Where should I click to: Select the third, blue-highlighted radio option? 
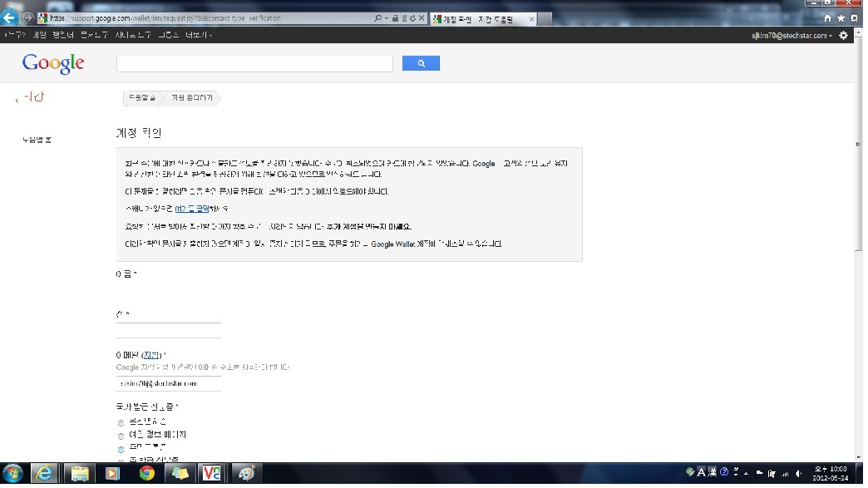coord(121,449)
